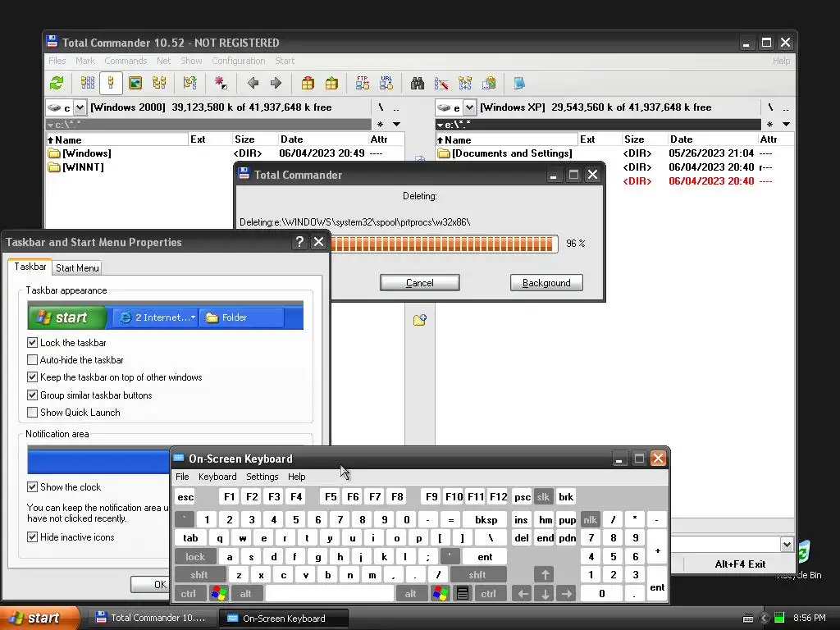Switch to thumbnail view icon in toolbar
The height and width of the screenshot is (630, 840).
135,83
